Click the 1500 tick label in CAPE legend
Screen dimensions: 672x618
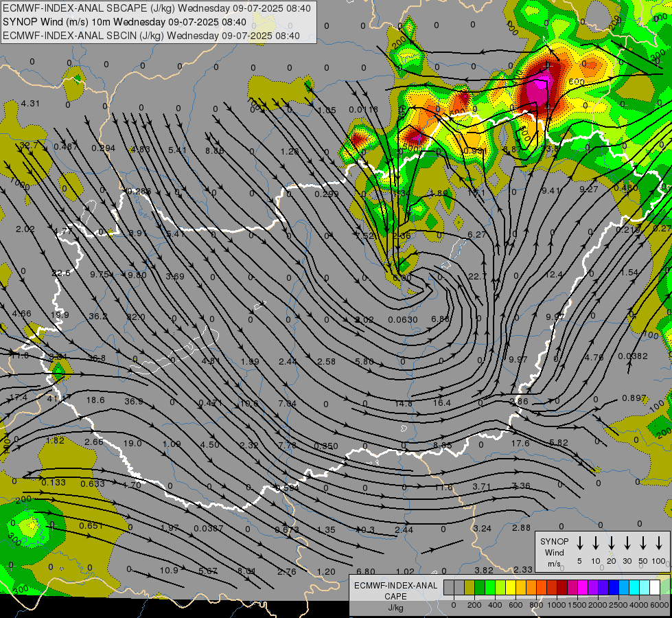pyautogui.click(x=577, y=605)
